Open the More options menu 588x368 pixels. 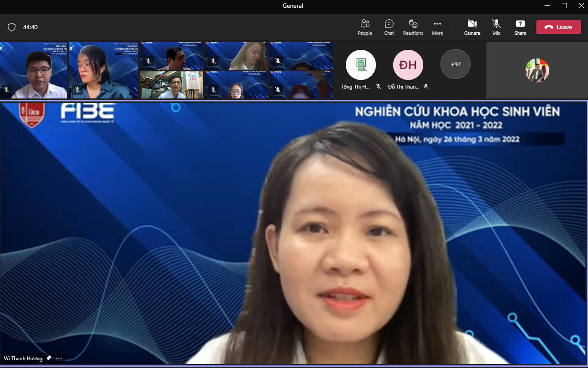pyautogui.click(x=437, y=27)
